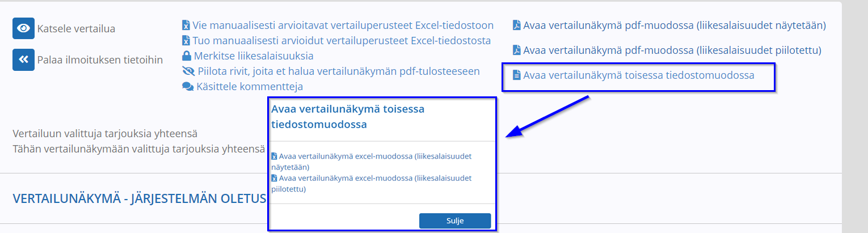Open excel-muodossa (liikesalaisuudet piilotettu) in popup
868x233 pixels.
371,184
